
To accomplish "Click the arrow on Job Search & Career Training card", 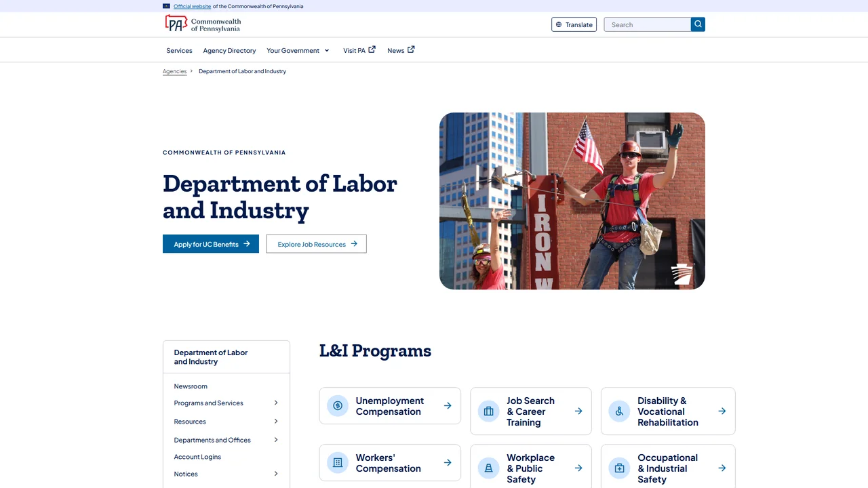I will tap(578, 411).
